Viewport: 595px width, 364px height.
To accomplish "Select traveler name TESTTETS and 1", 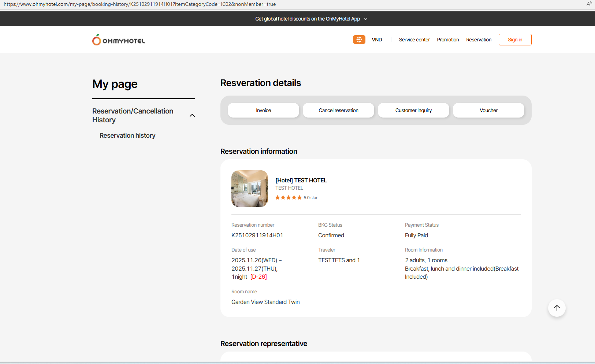I will (x=339, y=260).
